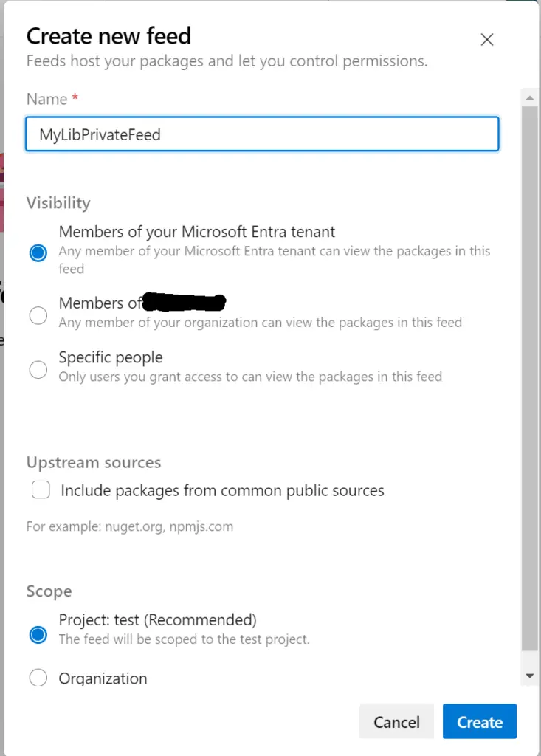
Task: Click the Create new feed heading
Action: (x=109, y=36)
